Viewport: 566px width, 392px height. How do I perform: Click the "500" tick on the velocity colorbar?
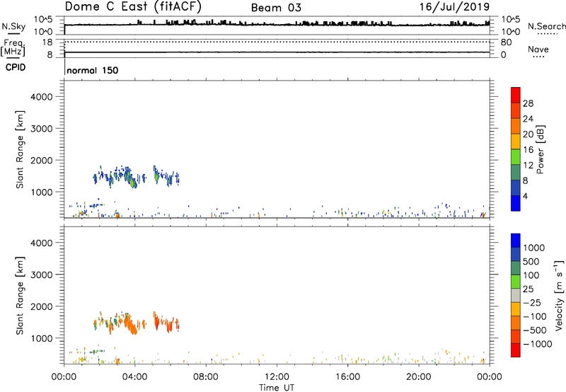531,261
